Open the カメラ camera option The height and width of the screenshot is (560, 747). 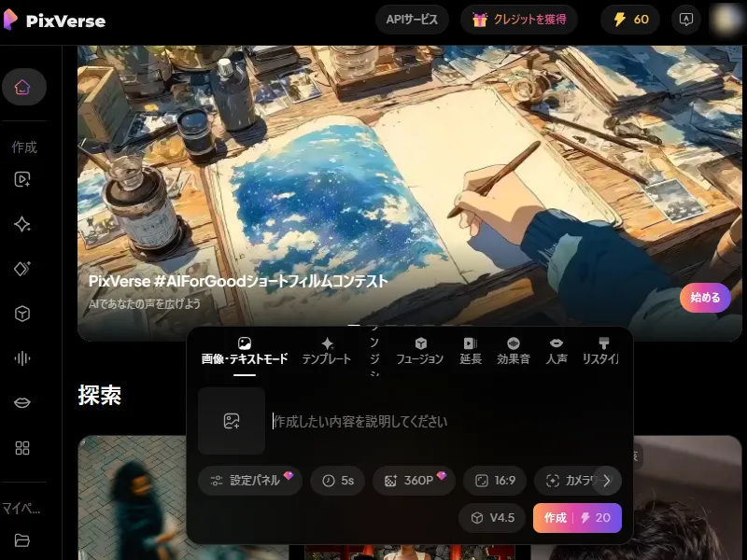pyautogui.click(x=565, y=481)
